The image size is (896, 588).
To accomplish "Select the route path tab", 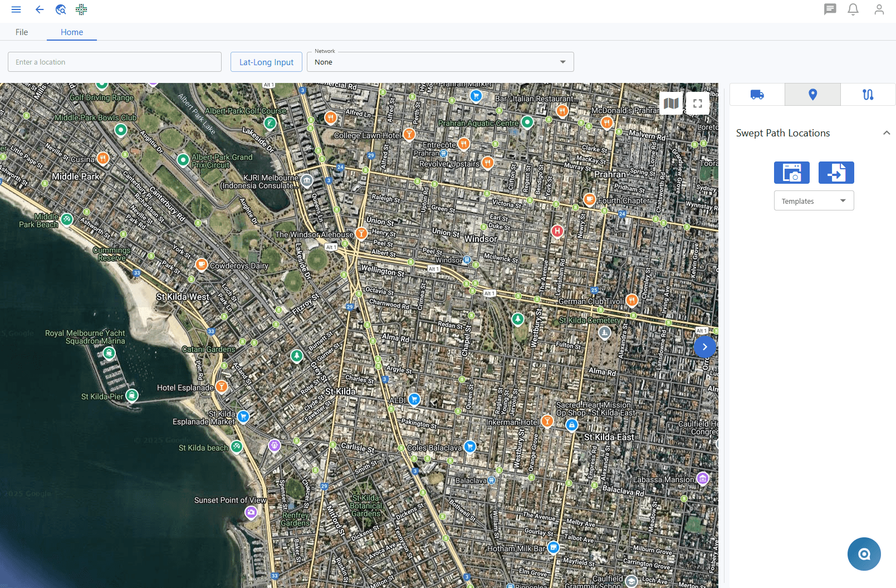I will point(868,95).
